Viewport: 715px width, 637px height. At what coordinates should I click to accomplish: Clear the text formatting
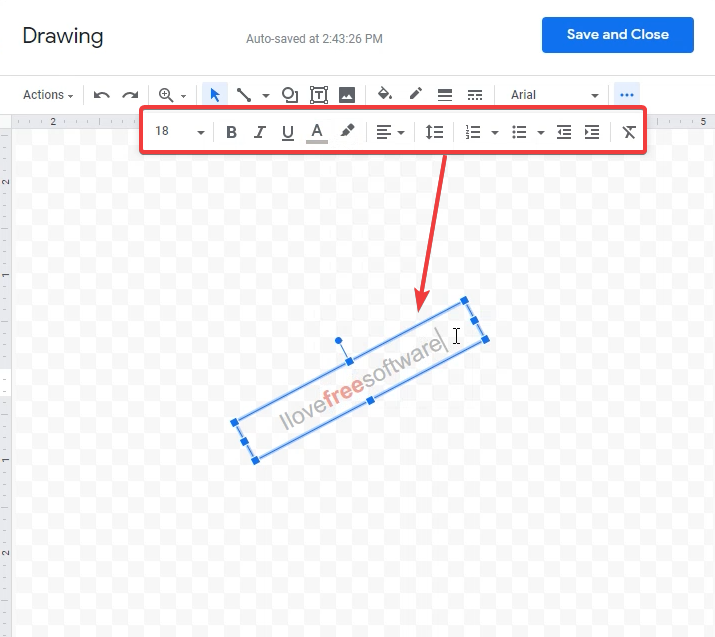[629, 132]
